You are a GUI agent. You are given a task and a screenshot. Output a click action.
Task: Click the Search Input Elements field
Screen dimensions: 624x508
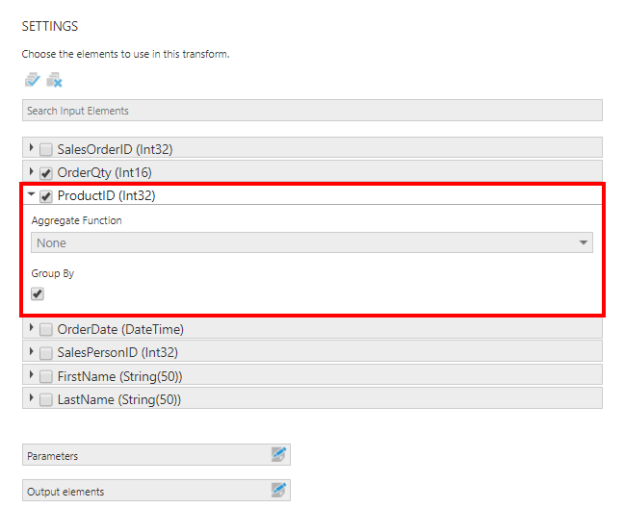coord(311,110)
